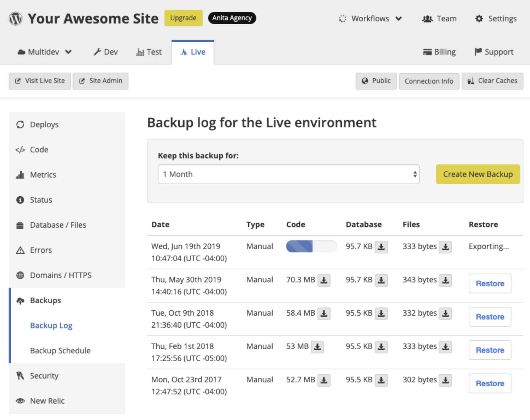The height and width of the screenshot is (420, 530).
Task: Open the Team panel icon
Action: point(428,19)
